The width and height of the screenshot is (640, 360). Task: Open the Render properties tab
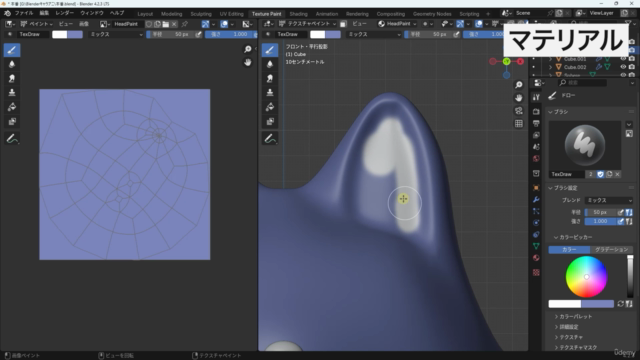[536, 111]
